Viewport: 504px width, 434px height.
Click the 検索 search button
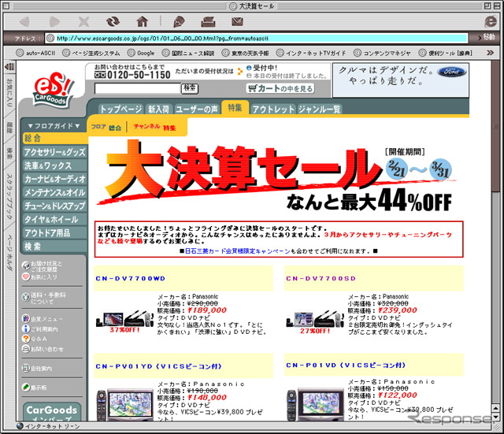(x=190, y=88)
